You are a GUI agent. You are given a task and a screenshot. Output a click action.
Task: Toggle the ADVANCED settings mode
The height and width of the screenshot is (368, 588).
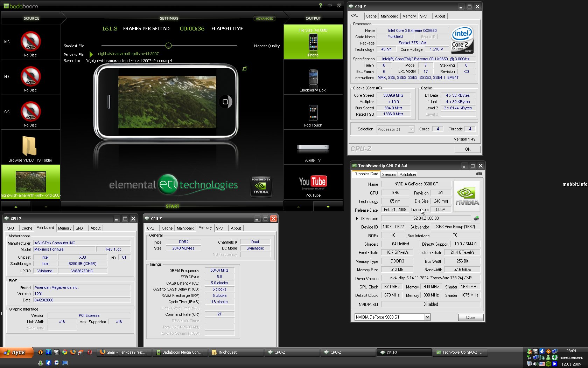point(264,19)
